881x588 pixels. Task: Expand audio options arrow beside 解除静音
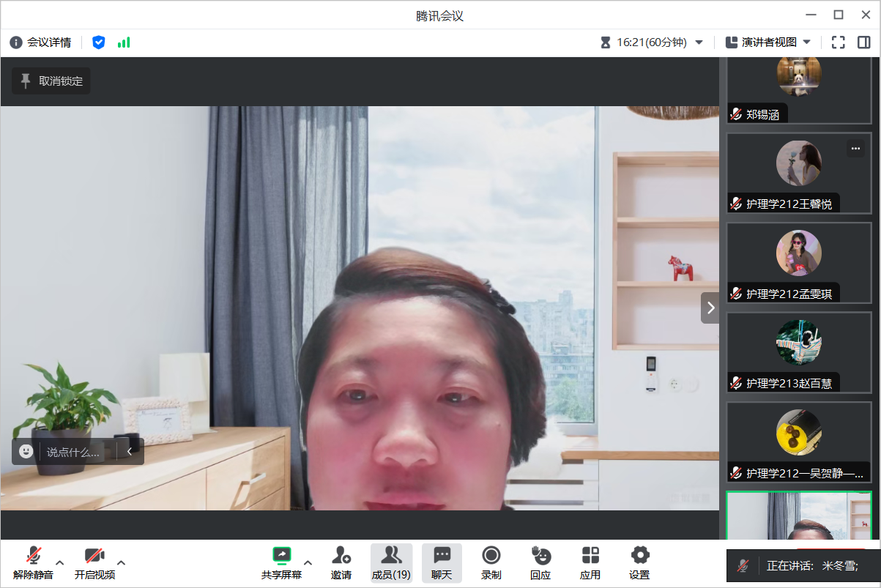[60, 562]
